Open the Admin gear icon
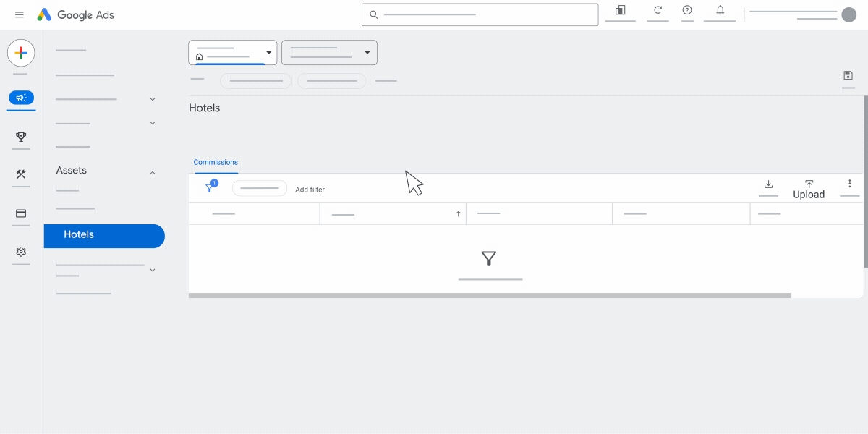This screenshot has height=434, width=868. tap(21, 252)
